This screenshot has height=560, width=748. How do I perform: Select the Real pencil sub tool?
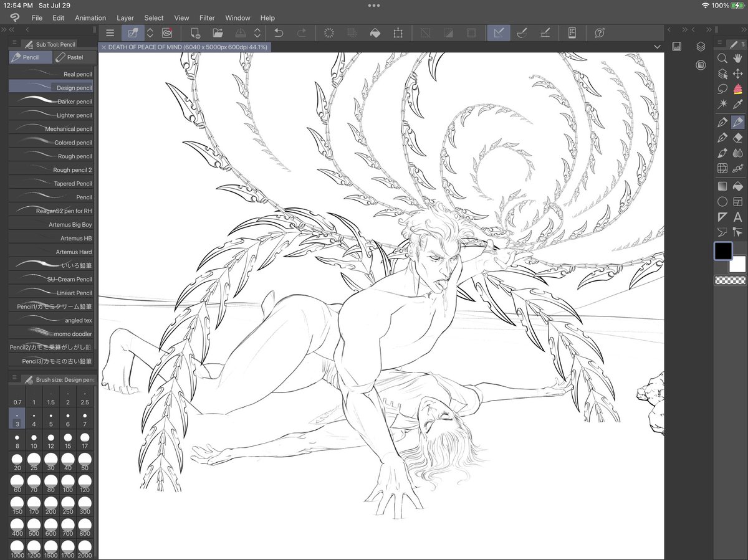pyautogui.click(x=51, y=74)
